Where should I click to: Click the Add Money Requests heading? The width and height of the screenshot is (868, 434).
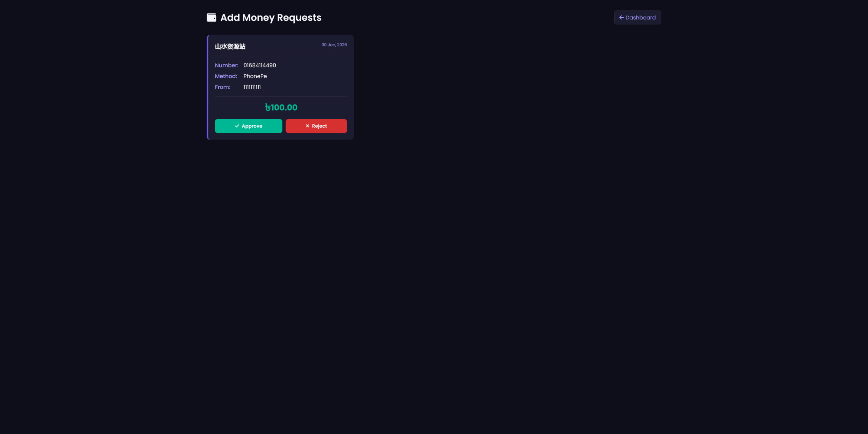271,17
